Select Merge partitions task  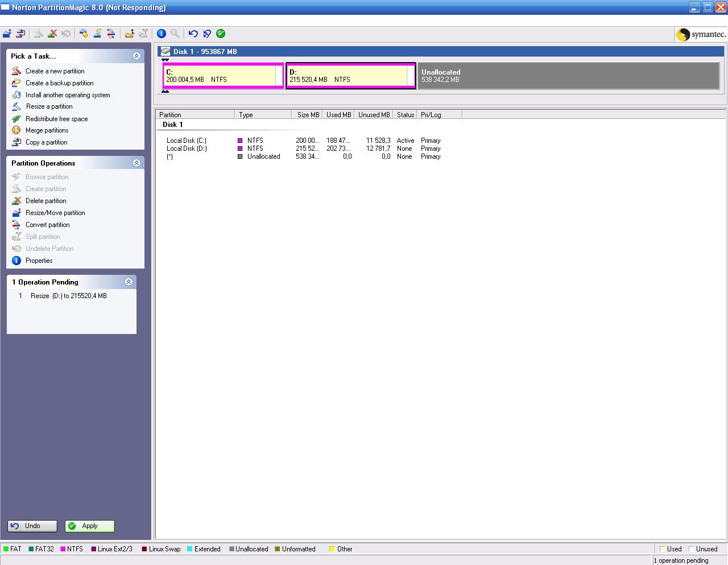click(47, 130)
